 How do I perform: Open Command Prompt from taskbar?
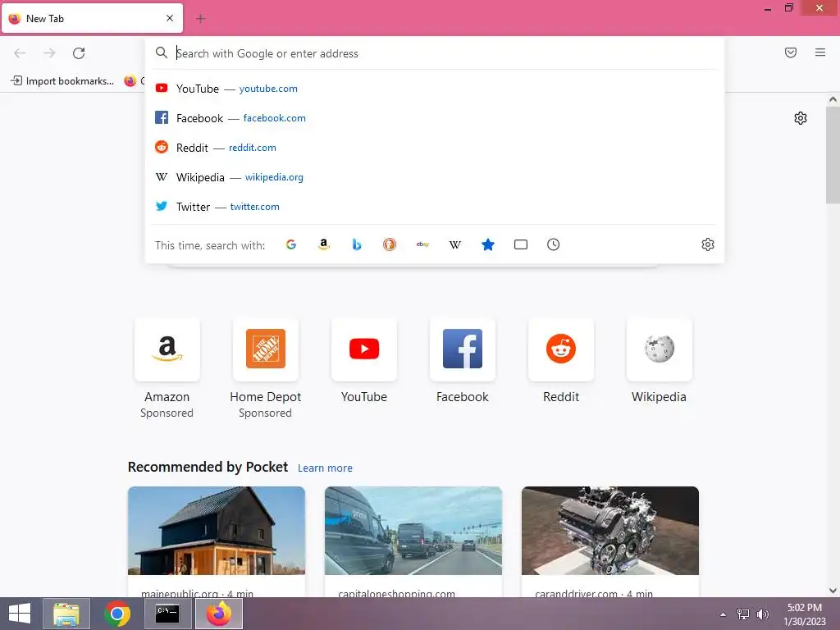coord(167,614)
